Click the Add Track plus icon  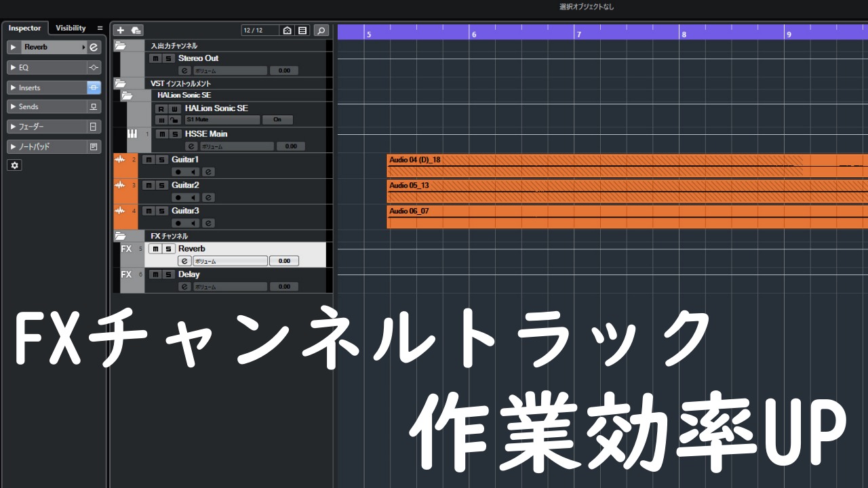[x=120, y=30]
